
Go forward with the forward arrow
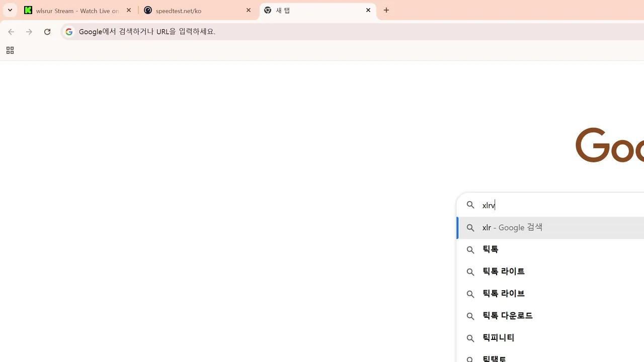coord(29,32)
